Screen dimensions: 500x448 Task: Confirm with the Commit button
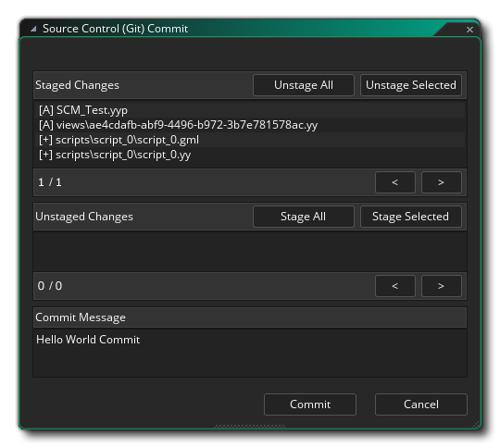(310, 404)
